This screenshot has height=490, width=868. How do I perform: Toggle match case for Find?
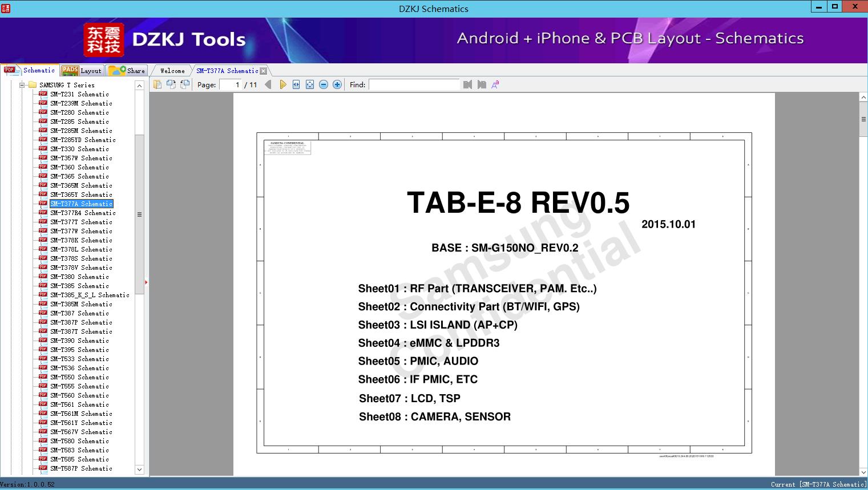[x=495, y=84]
